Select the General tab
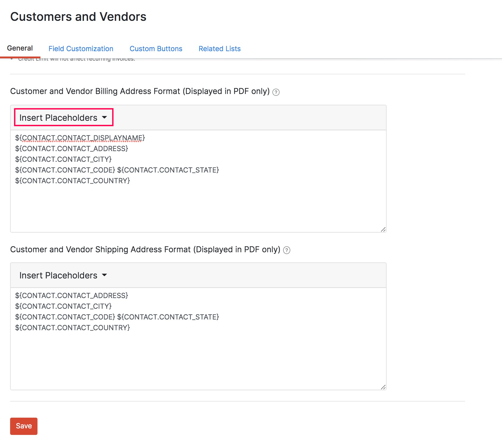Viewport: 502px width, 448px height. [x=20, y=48]
